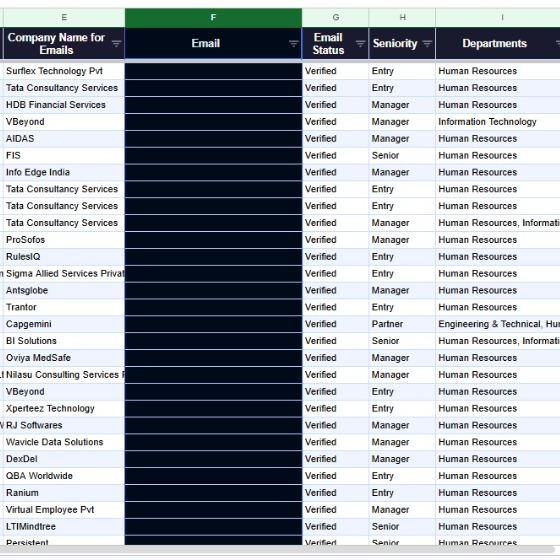560x560 pixels.
Task: Select the AIDAS company cell
Action: click(64, 139)
